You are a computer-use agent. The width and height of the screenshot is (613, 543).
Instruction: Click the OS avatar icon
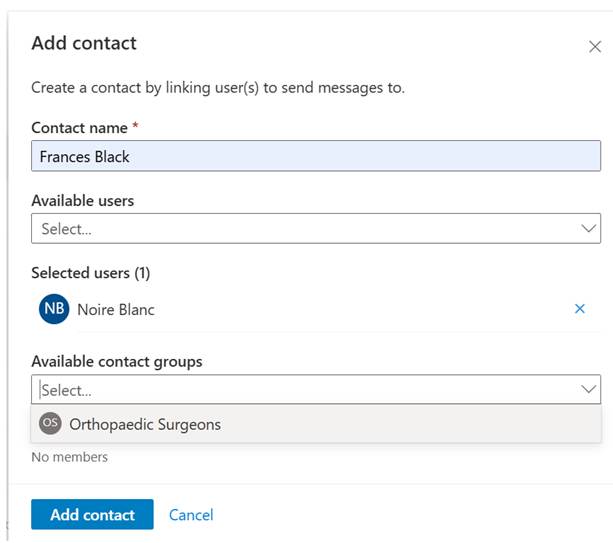(50, 424)
